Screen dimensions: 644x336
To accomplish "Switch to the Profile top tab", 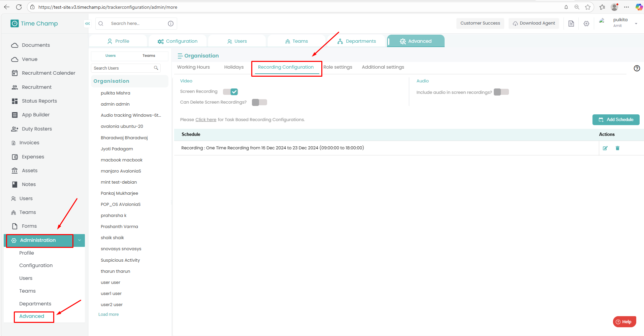I will [x=118, y=41].
